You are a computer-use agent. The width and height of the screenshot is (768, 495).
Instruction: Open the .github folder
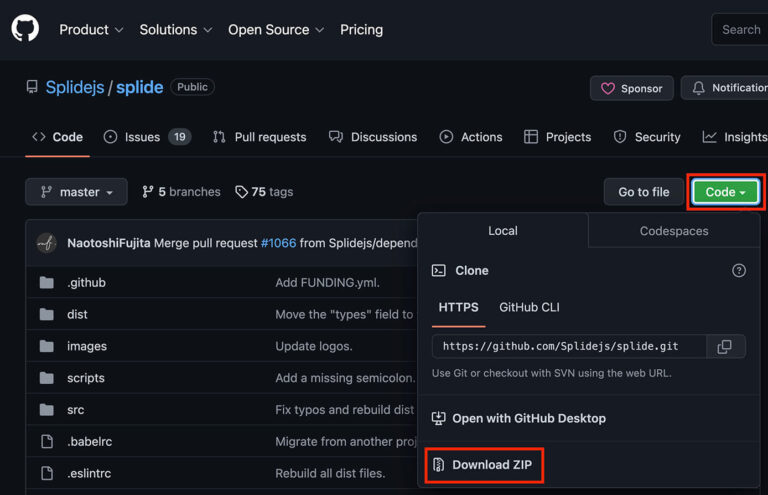click(86, 283)
